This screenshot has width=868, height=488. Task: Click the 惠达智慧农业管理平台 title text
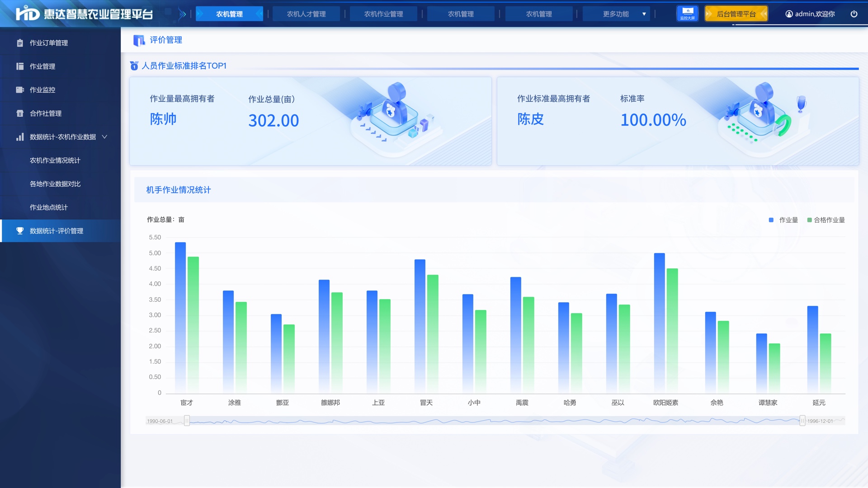tap(98, 14)
